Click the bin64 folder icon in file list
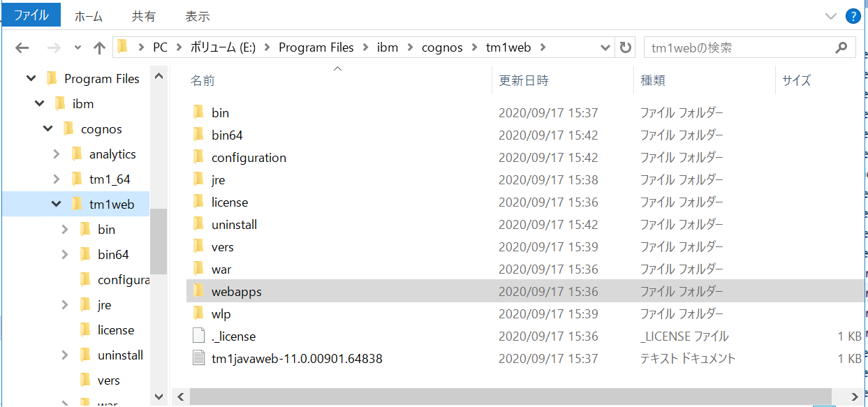 point(199,135)
